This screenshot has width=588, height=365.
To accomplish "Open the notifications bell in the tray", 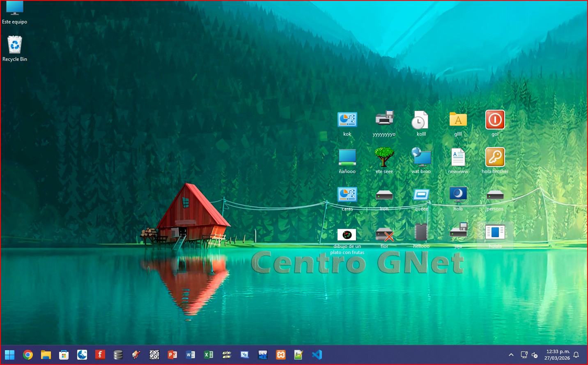I will pyautogui.click(x=576, y=355).
